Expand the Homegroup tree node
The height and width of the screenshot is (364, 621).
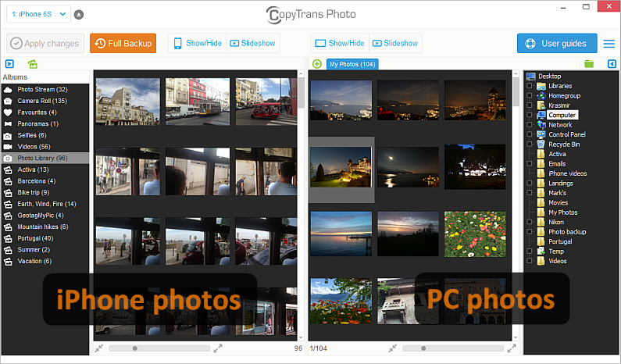click(x=530, y=95)
